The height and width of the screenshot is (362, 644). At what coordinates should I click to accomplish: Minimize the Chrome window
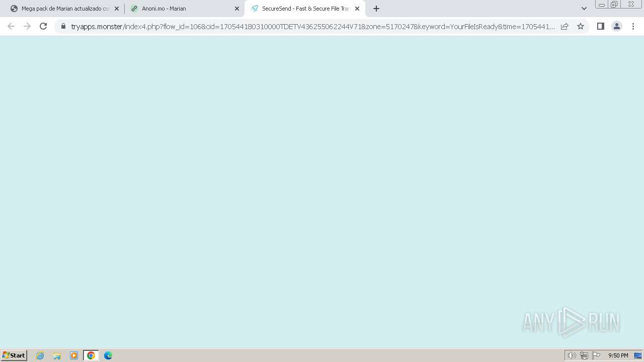[601, 4]
